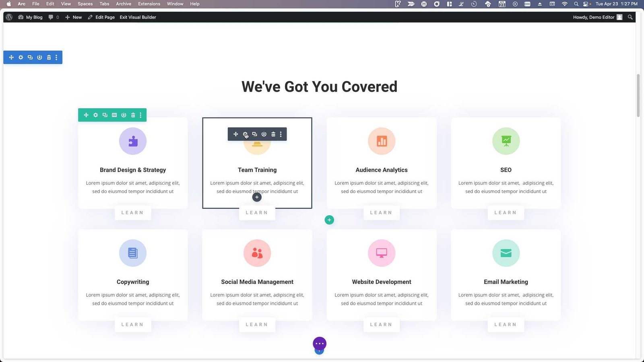Open section settings in blue toolbar
This screenshot has height=362, width=644.
tap(21, 58)
